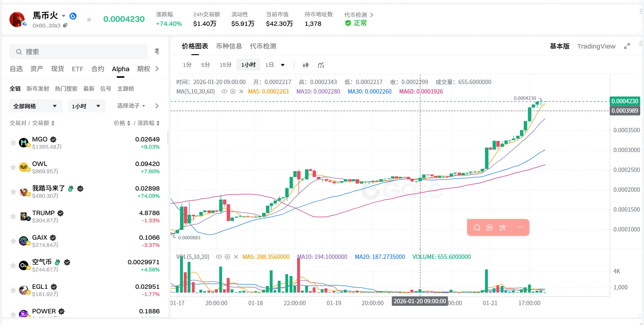
Task: Set chart interval to 15分
Action: [x=225, y=65]
